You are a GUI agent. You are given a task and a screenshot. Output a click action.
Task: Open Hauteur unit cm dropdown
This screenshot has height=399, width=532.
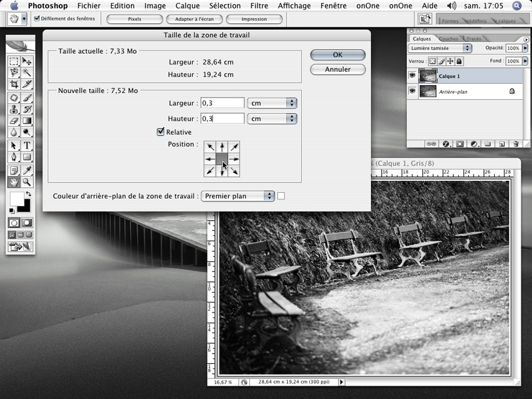272,119
